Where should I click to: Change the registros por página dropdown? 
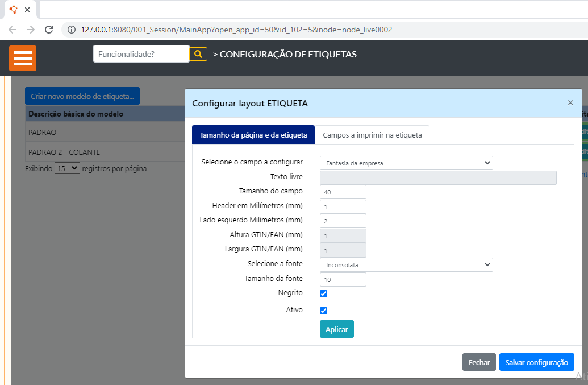coord(67,169)
